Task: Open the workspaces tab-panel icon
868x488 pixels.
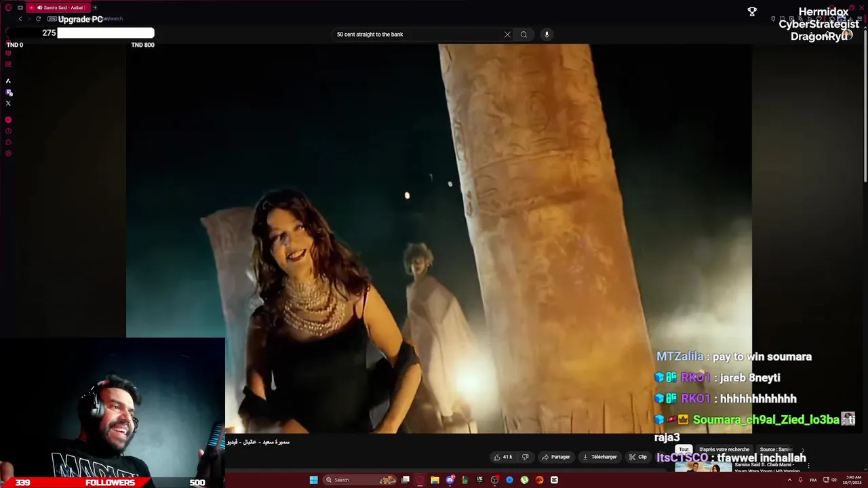Action: pyautogui.click(x=20, y=7)
